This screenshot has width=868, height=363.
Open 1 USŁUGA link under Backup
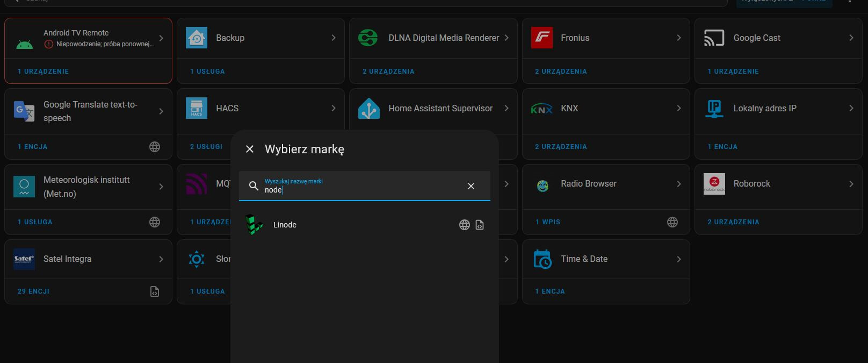coord(207,71)
